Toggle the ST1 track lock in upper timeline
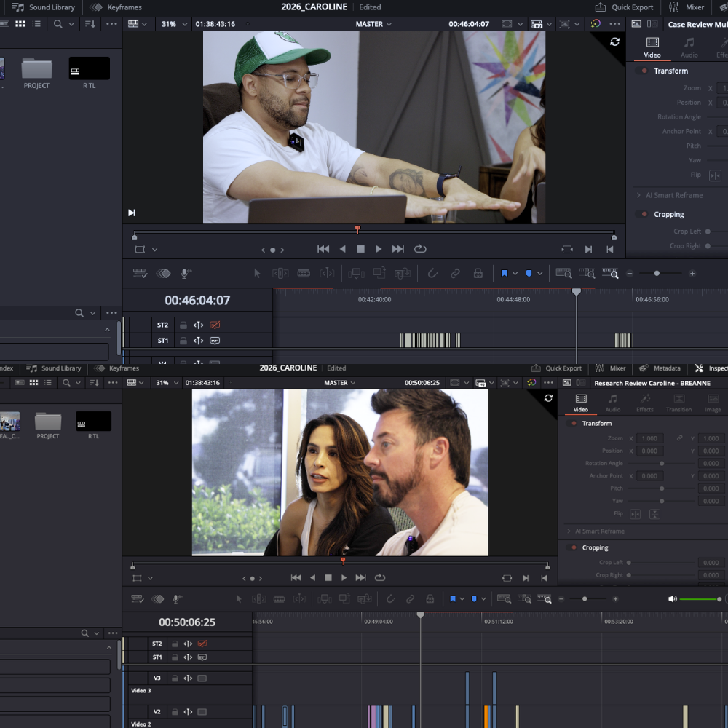 pos(183,341)
